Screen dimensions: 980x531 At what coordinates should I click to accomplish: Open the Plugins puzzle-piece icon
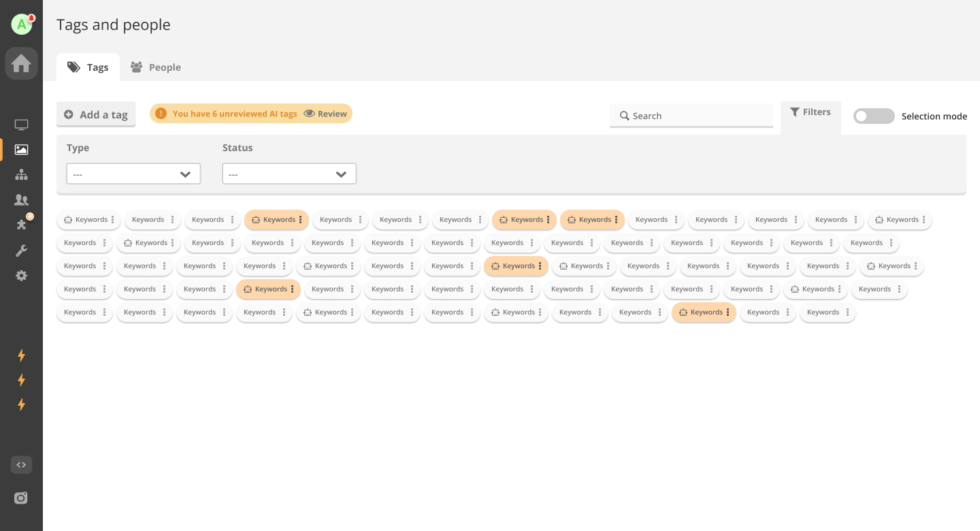point(21,225)
